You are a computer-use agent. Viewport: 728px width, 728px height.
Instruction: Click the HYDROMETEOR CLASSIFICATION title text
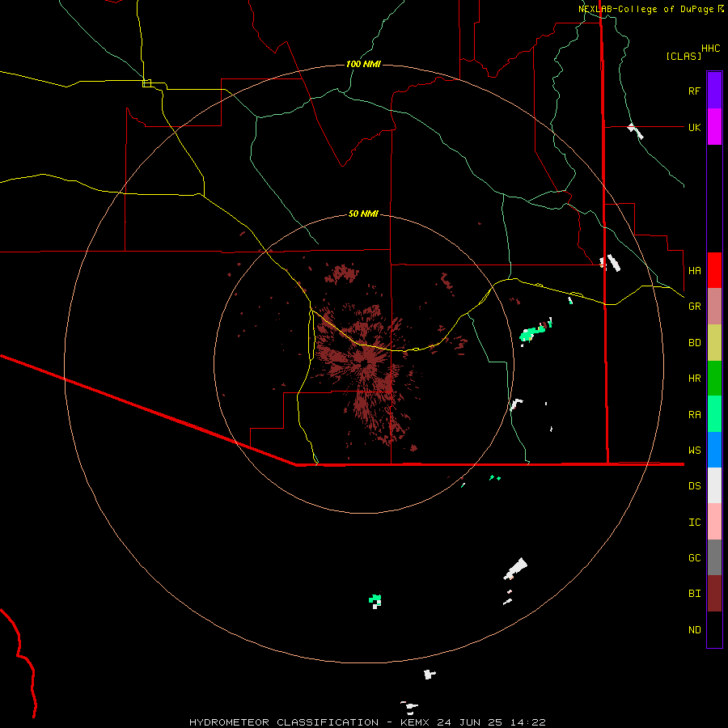click(x=284, y=722)
